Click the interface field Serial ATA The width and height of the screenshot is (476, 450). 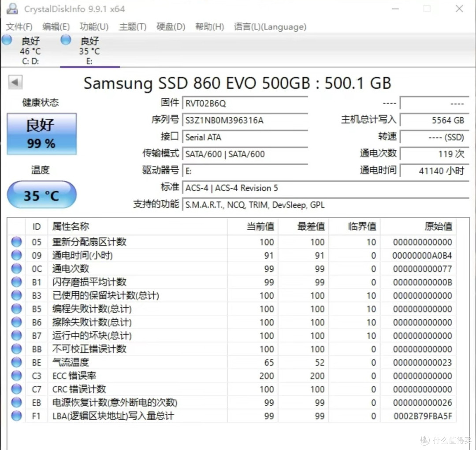245,137
